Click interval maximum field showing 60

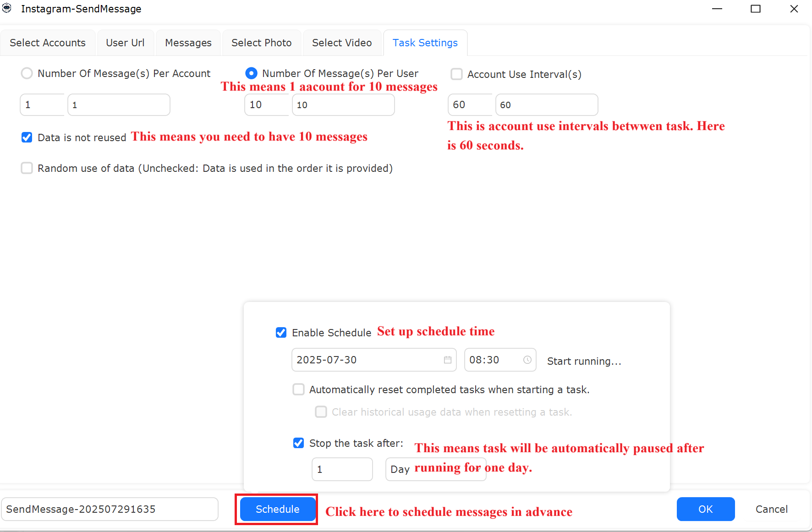point(547,104)
